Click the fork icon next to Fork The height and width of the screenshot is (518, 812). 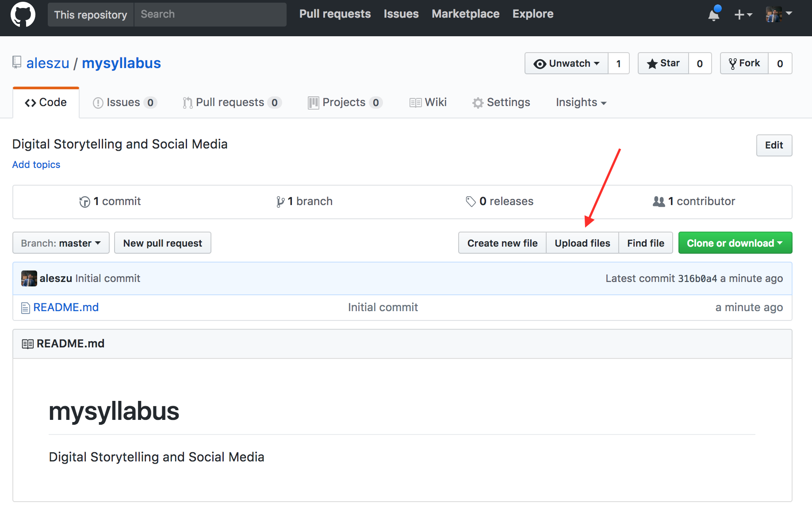[x=733, y=63]
